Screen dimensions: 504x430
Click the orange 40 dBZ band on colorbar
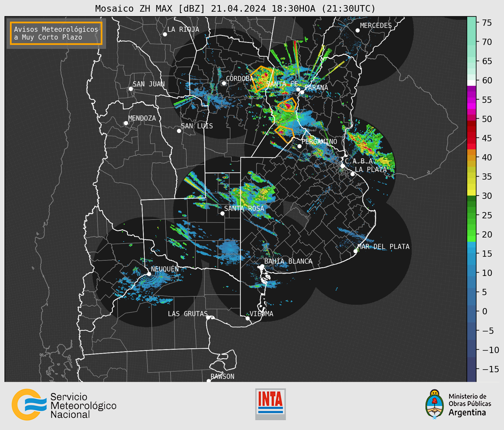coord(471,157)
